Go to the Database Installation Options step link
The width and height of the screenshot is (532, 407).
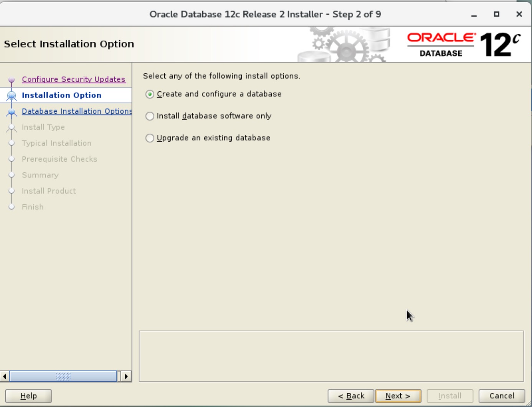(76, 111)
